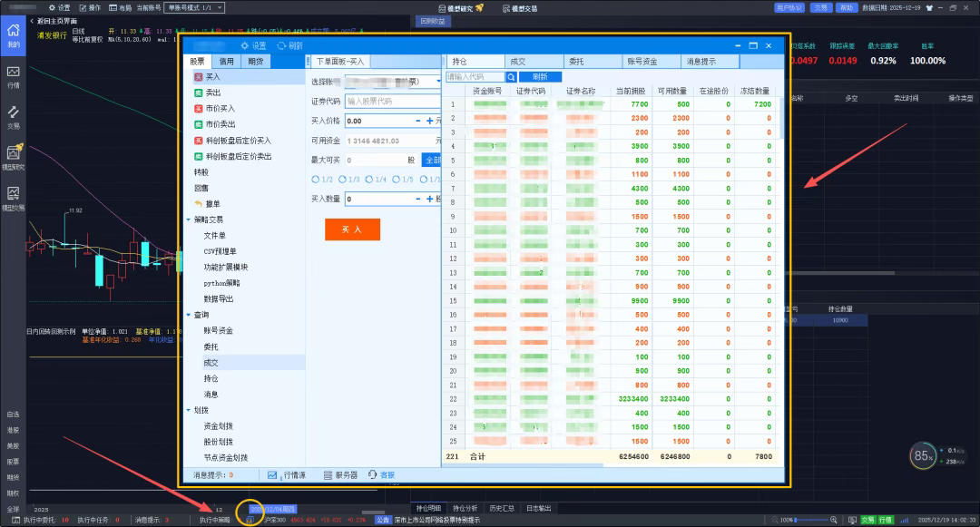Click the 交易 sidebar icon
Viewport: 980px width, 527px height.
click(14, 115)
